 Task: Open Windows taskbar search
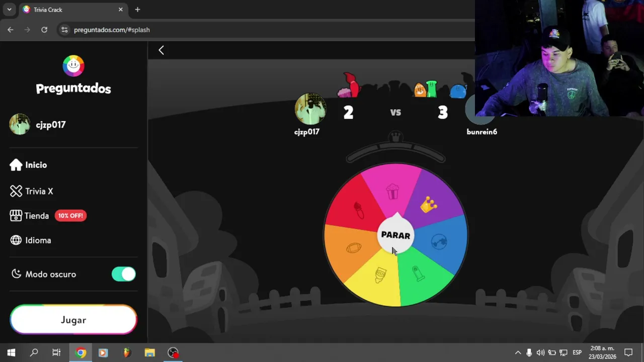[x=34, y=352]
